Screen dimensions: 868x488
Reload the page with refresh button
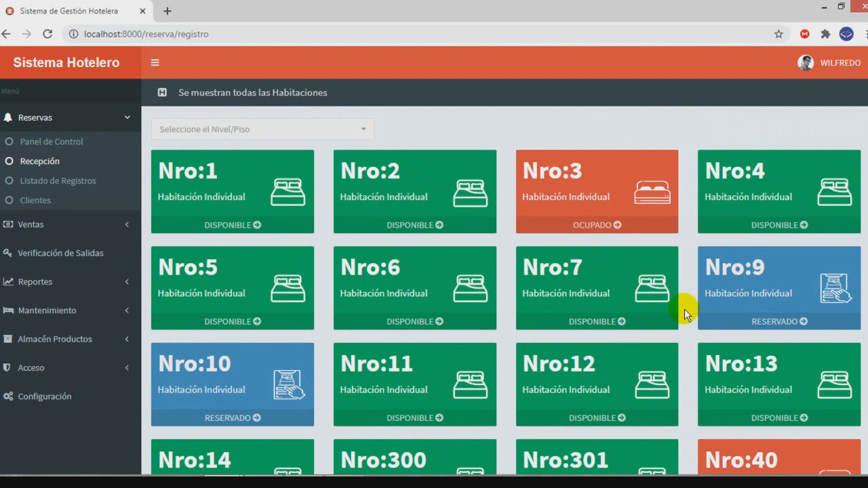point(47,34)
